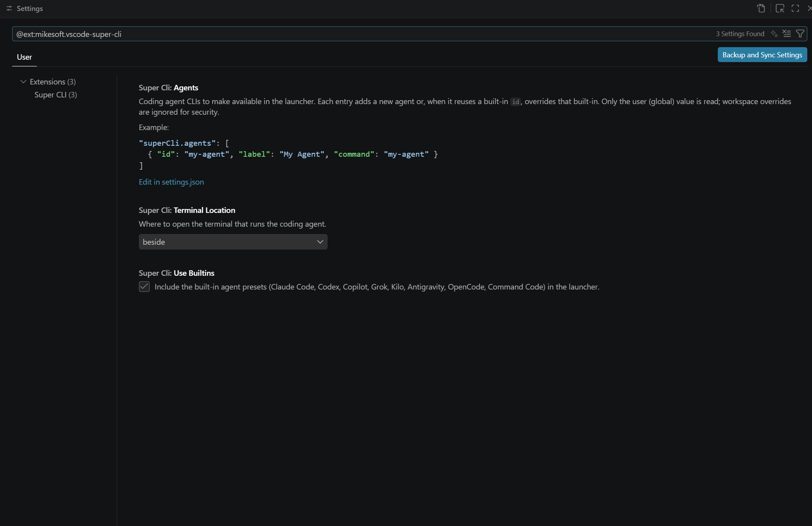This screenshot has width=812, height=526.
Task: Click the inline 'id' code token
Action: pyautogui.click(x=515, y=102)
